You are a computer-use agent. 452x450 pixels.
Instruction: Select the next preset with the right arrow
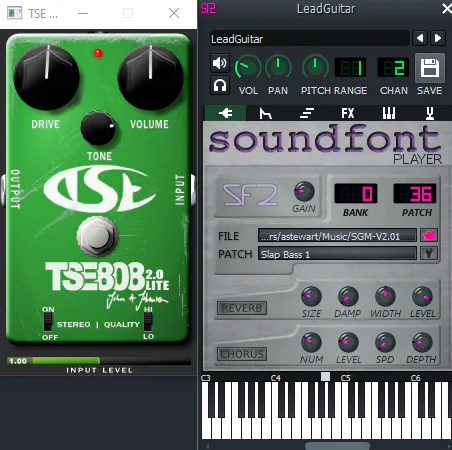point(438,38)
